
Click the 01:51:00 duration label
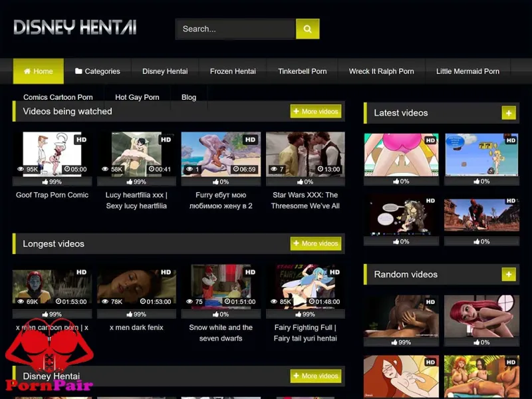240,302
